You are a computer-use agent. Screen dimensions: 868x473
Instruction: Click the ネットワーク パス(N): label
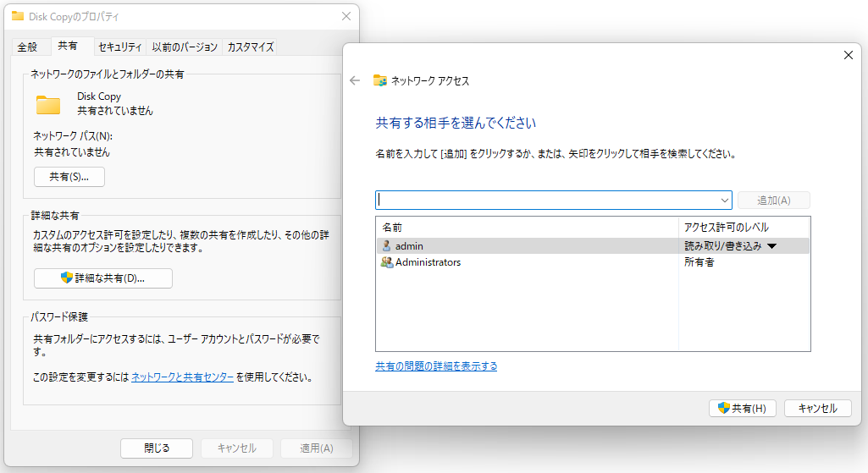point(73,136)
